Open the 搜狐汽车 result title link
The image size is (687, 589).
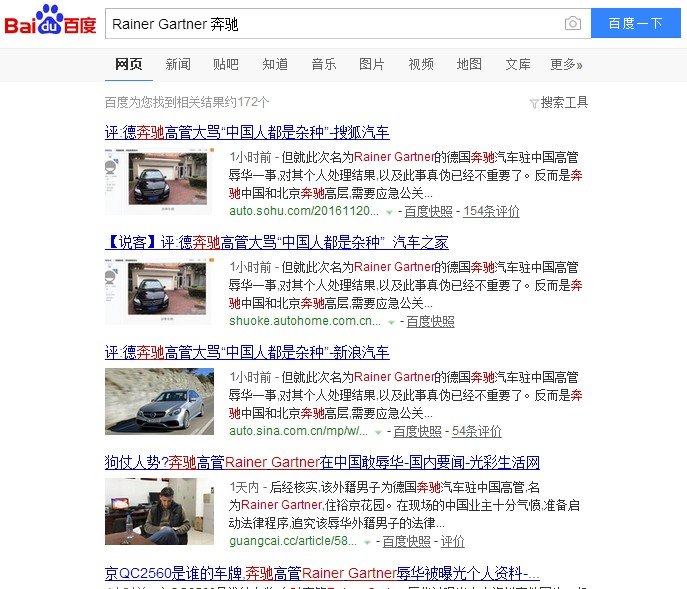[x=247, y=132]
